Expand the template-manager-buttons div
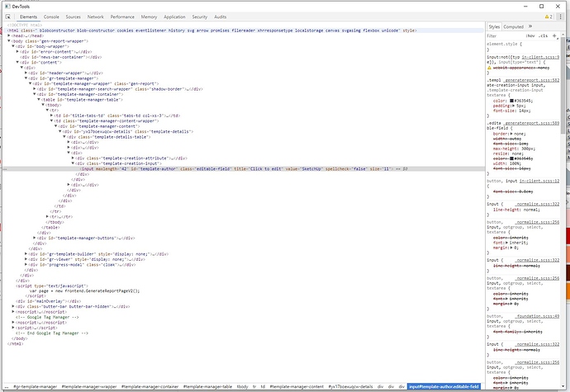Viewport: 570px width, 392px height. (35, 238)
